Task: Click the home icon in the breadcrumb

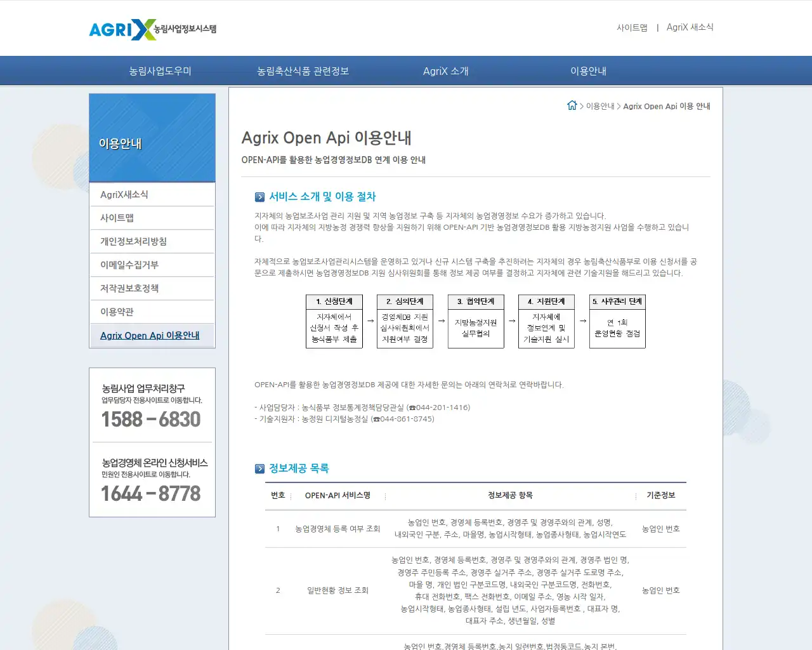Action: coord(573,105)
